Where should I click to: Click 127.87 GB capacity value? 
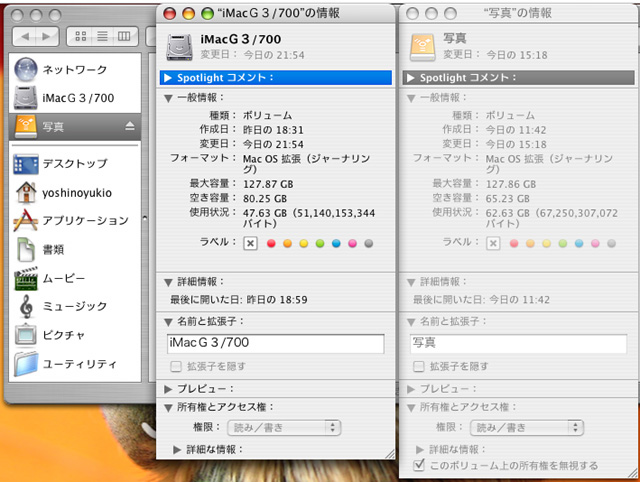[x=268, y=184]
